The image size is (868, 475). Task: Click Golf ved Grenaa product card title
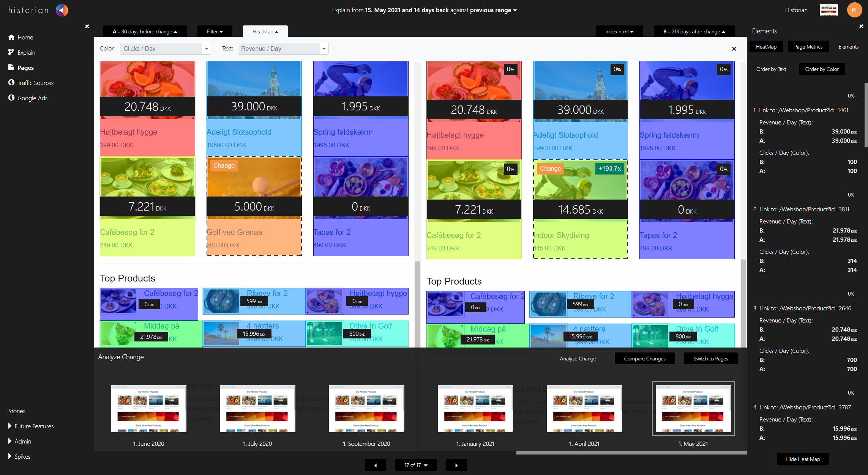(x=234, y=232)
